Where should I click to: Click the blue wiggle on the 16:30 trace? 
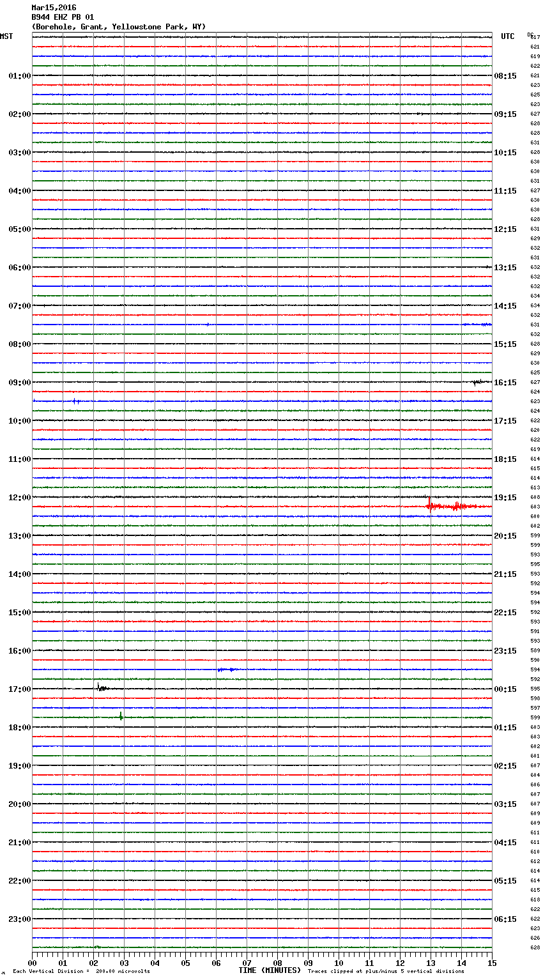pos(227,670)
